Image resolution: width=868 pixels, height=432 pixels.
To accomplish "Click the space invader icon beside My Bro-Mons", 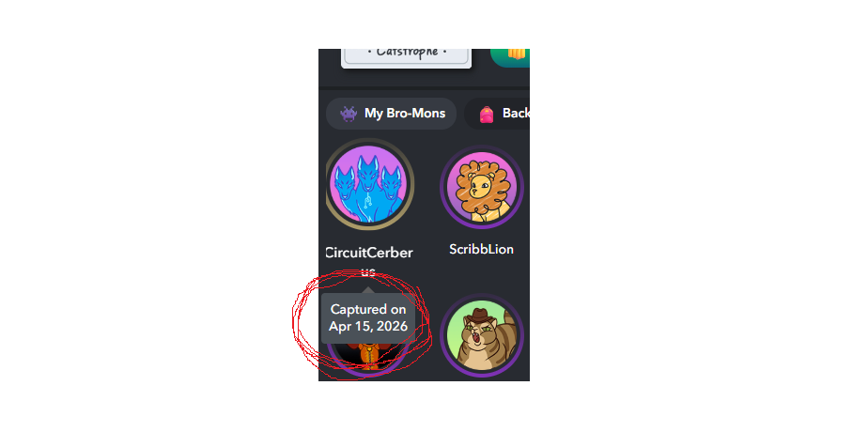I will (x=349, y=114).
